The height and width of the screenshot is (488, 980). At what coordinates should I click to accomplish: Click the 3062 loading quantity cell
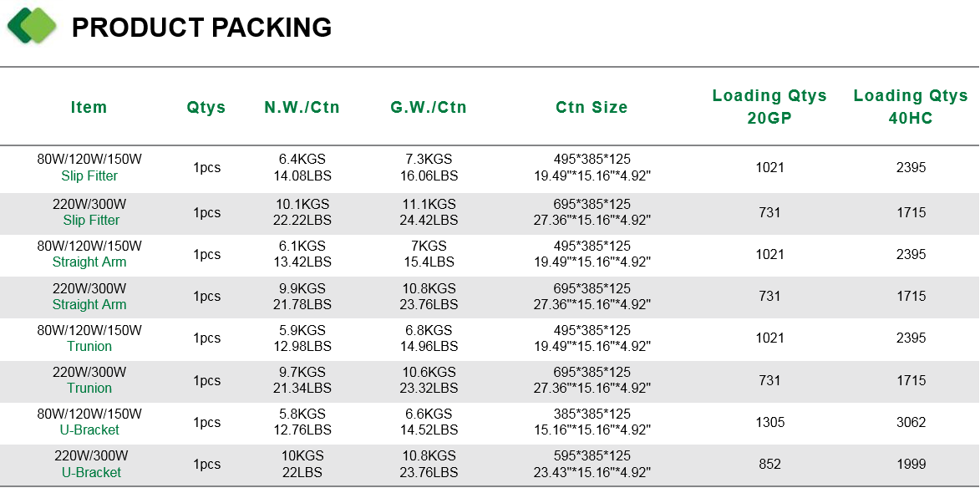point(911,422)
